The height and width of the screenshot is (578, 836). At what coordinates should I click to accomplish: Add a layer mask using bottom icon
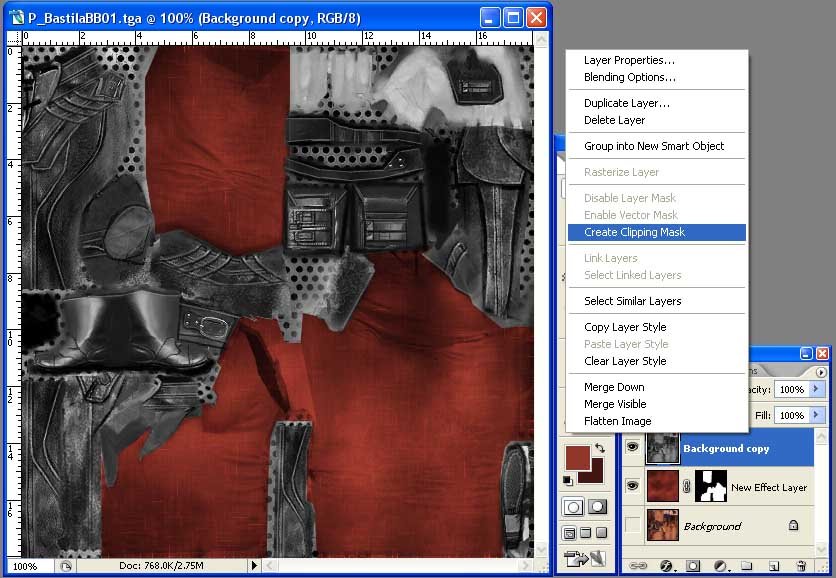[692, 566]
